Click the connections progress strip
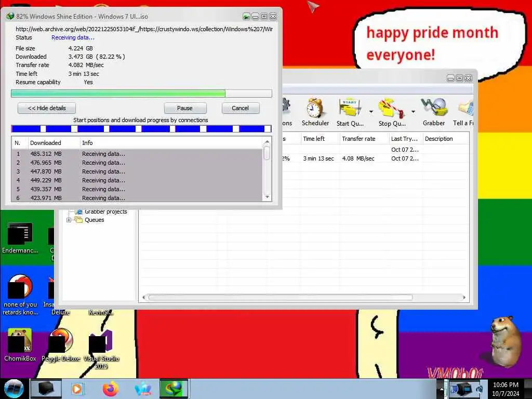 141,129
